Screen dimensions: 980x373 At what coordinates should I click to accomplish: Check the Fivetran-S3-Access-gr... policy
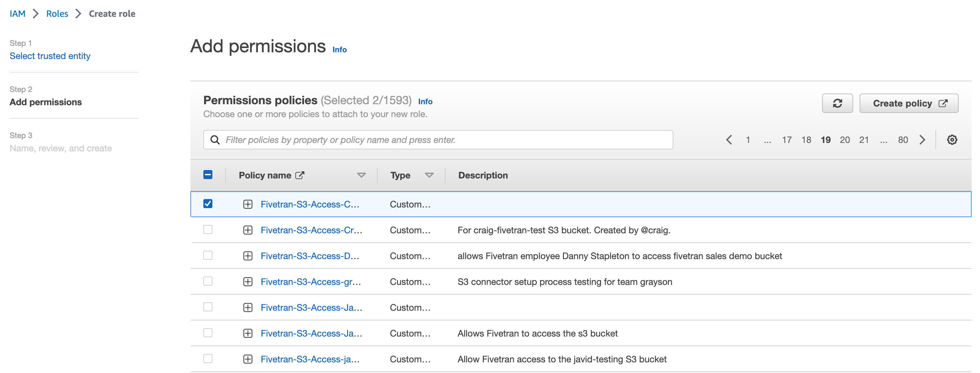coord(208,281)
